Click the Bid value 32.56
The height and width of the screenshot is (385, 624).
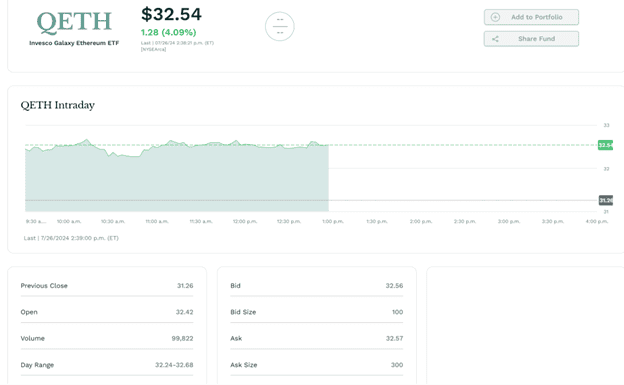coord(394,285)
